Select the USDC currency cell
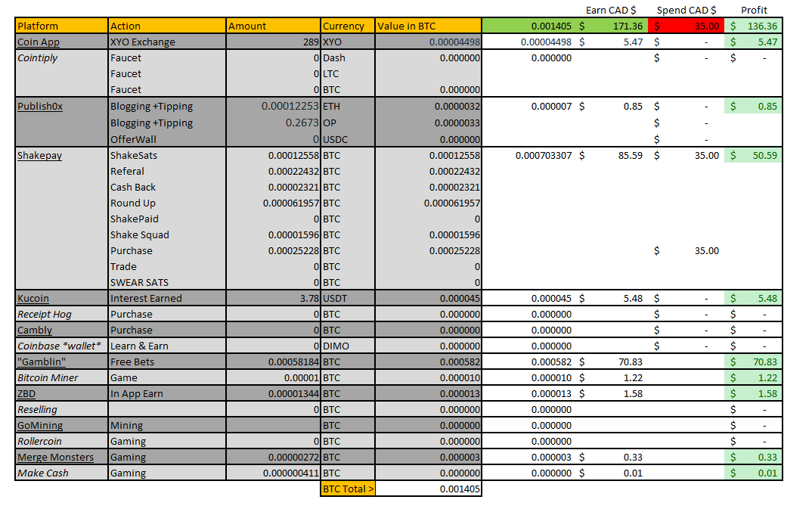This screenshot has width=812, height=509. point(348,139)
